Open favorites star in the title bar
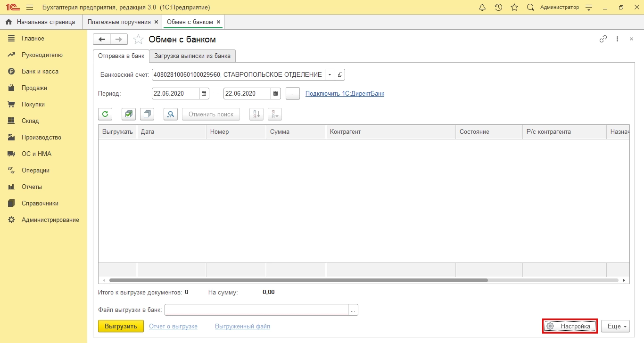644x343 pixels. point(514,8)
